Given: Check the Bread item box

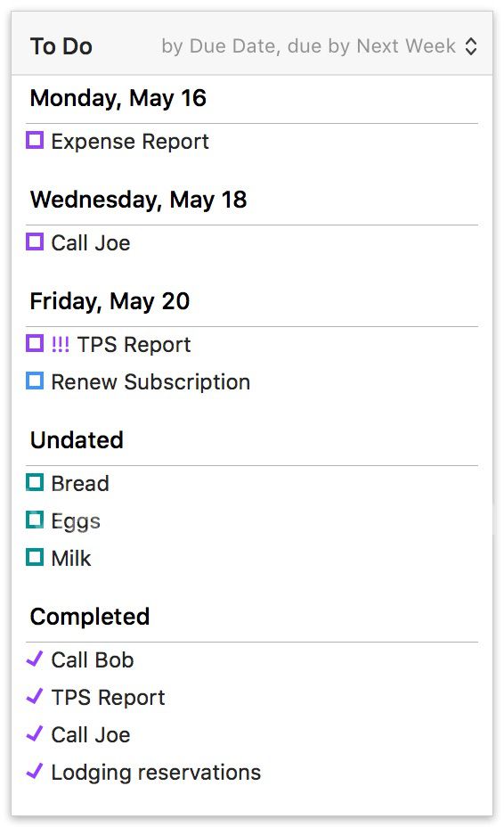Looking at the screenshot, I should click(x=35, y=482).
